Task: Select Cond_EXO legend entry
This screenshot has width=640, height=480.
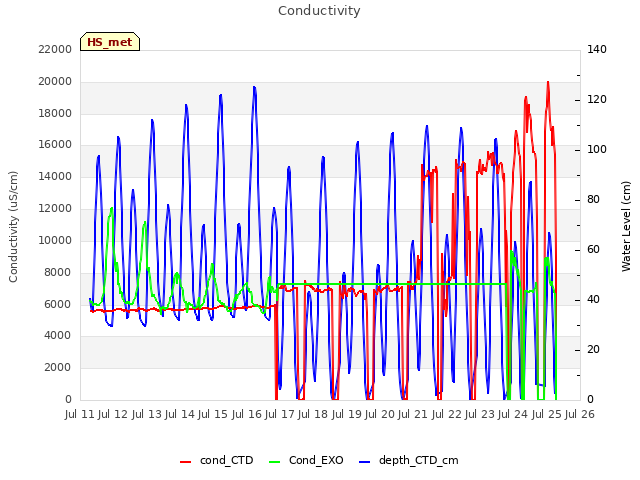Action: [306, 460]
